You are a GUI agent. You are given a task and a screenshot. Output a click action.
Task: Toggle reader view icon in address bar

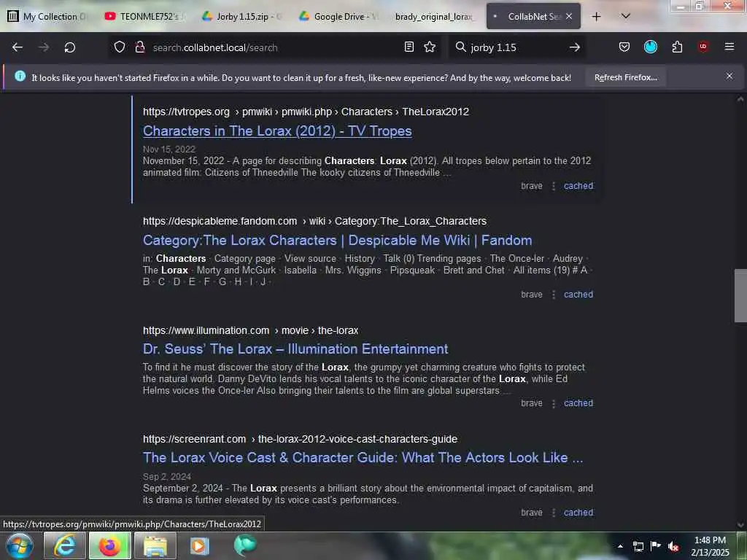(x=409, y=47)
